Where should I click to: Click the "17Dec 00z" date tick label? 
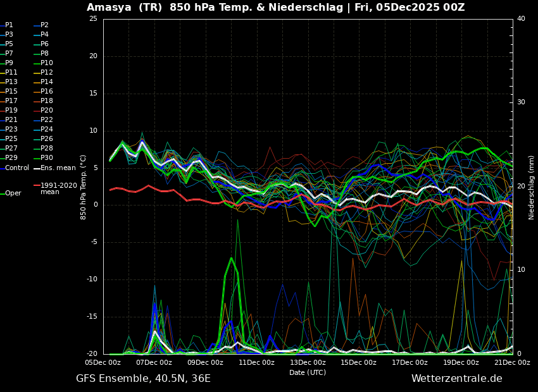pyautogui.click(x=411, y=362)
